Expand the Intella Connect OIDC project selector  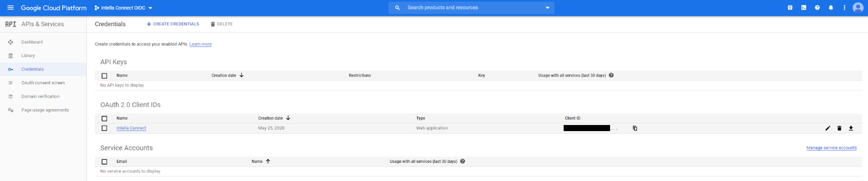click(x=124, y=8)
